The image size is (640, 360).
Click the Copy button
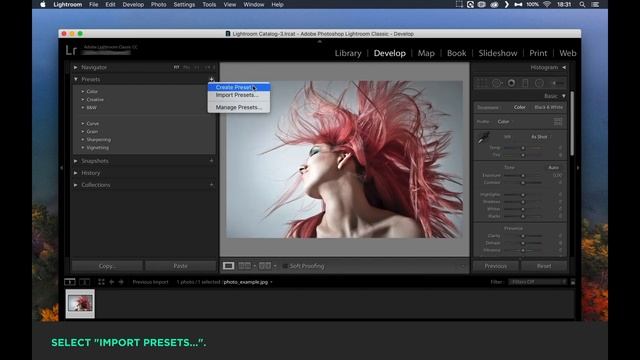click(107, 266)
